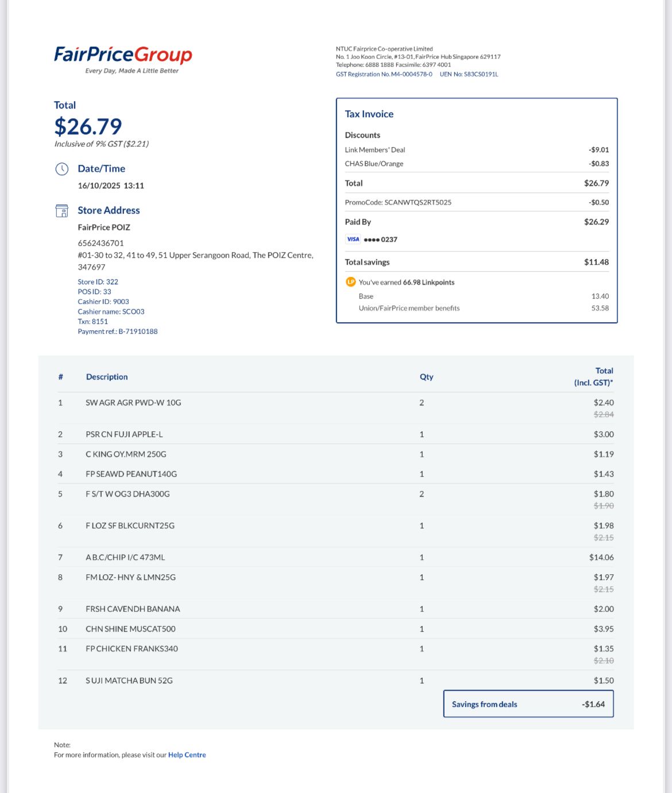Click the Visa card logo
Screen dimensions: 672x793
coord(353,239)
